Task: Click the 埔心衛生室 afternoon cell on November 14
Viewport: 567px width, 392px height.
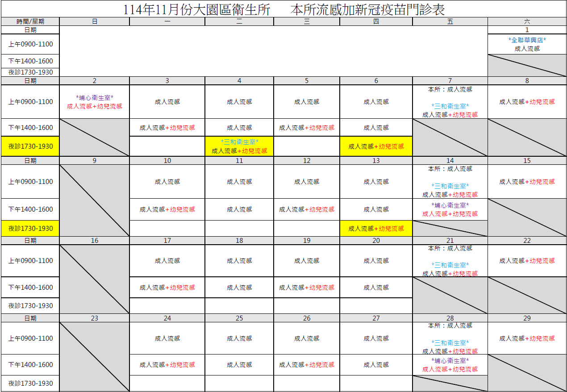Action: [450, 209]
